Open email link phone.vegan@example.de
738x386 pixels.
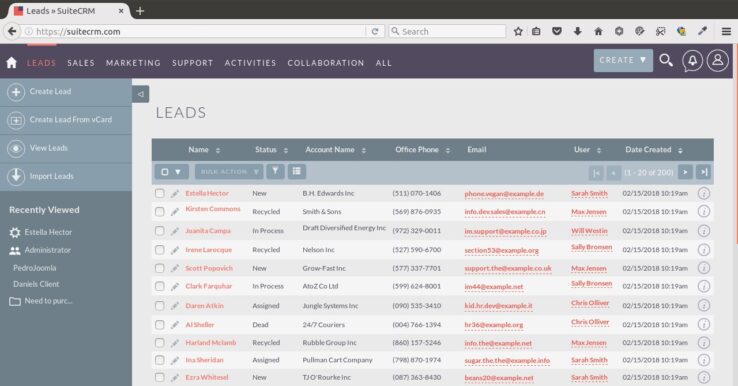[504, 193]
